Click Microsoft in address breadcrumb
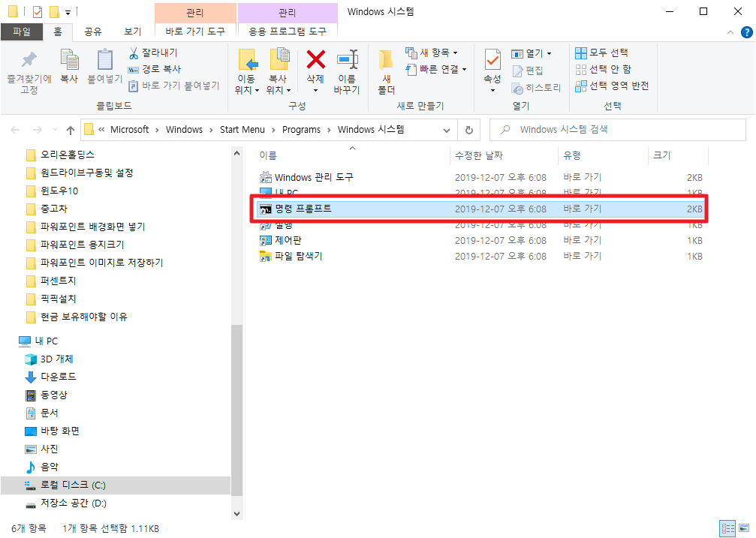 (x=129, y=130)
